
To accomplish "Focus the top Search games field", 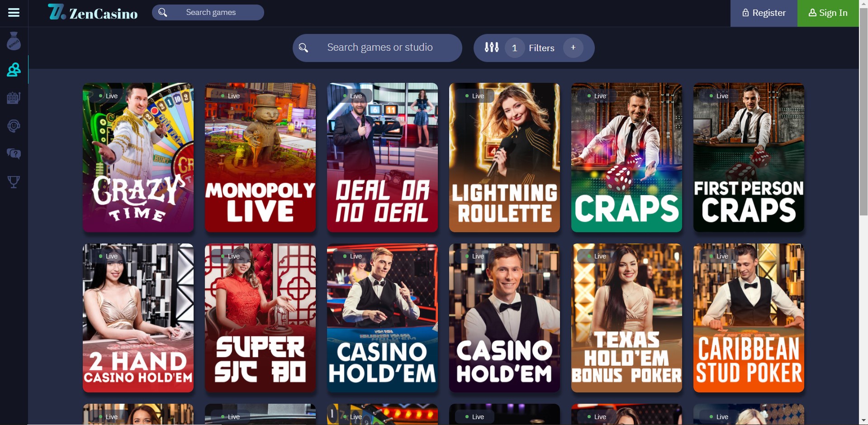I will click(208, 13).
